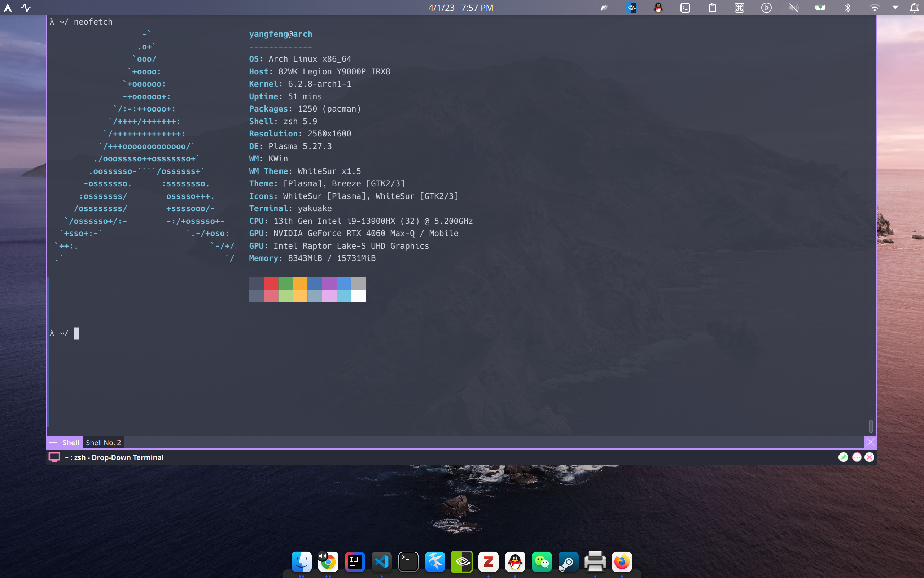Toggle the muted volume tray icon

(793, 8)
